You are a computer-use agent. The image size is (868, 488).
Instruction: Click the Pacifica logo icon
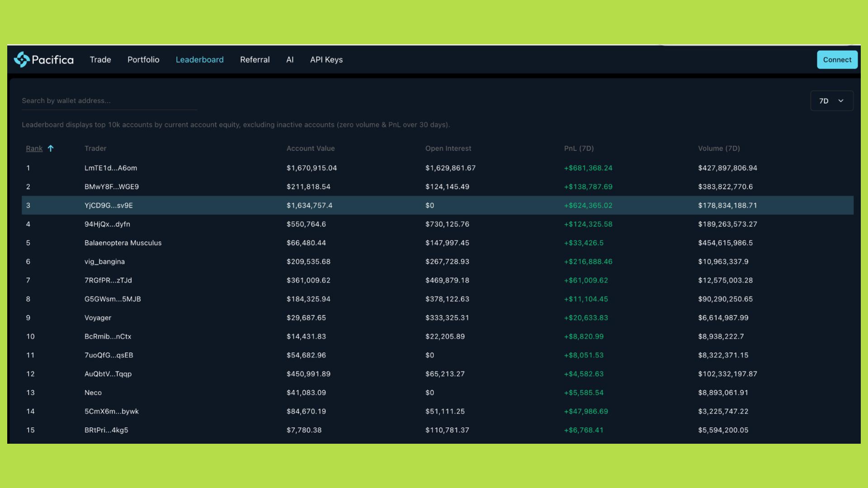point(21,60)
